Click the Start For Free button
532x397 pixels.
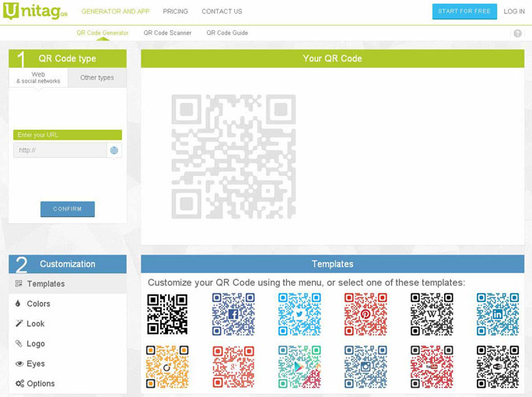[464, 12]
